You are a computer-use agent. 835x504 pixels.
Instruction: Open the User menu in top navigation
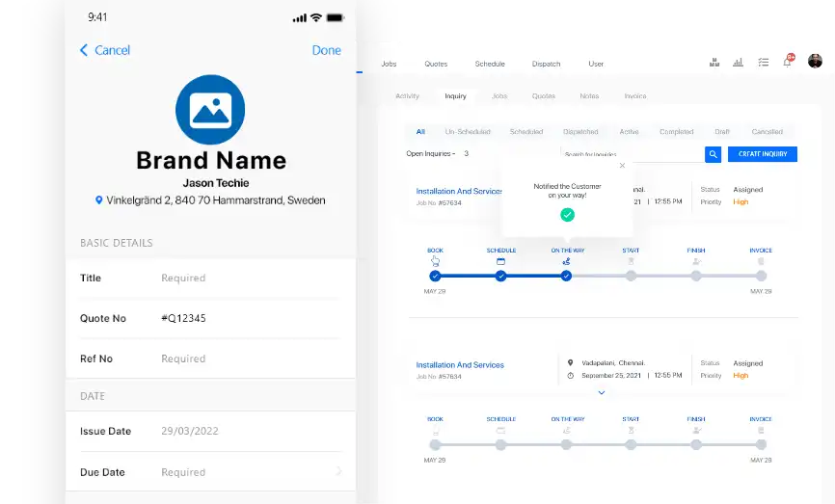point(596,64)
